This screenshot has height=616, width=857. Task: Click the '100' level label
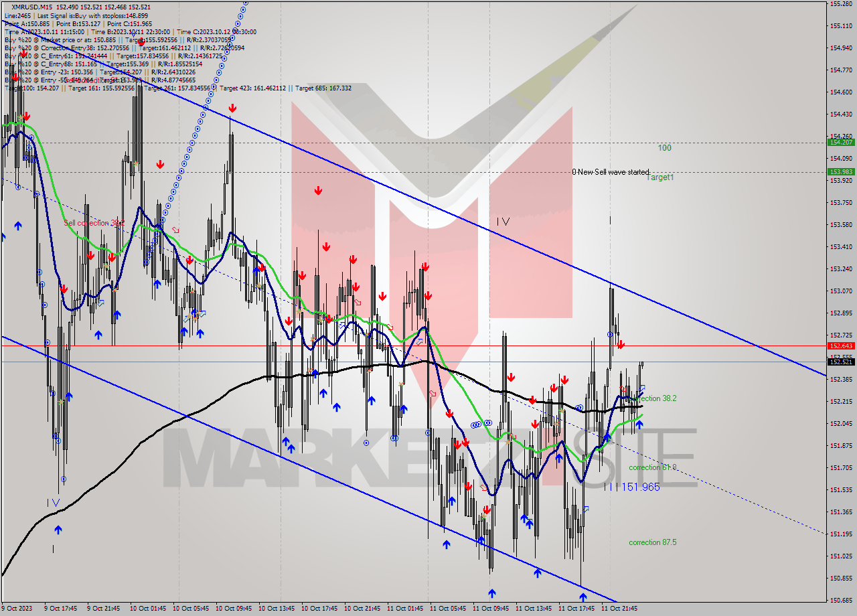tap(664, 148)
